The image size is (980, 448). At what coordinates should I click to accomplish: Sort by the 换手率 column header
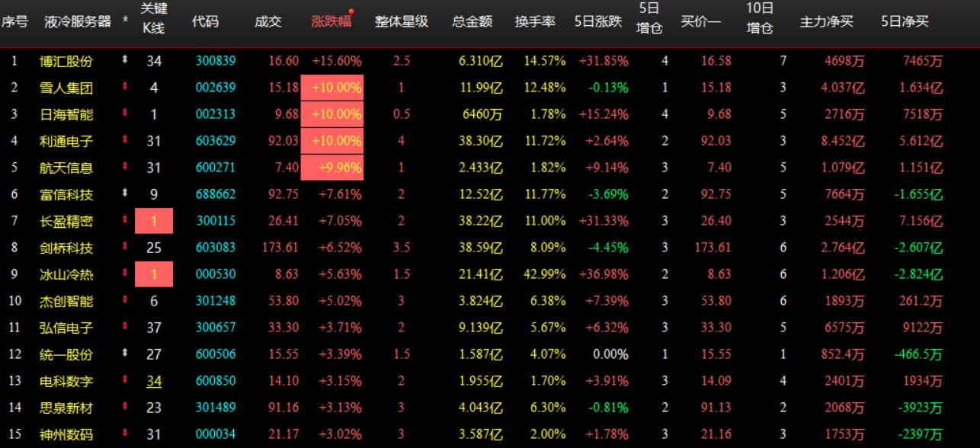tap(535, 21)
